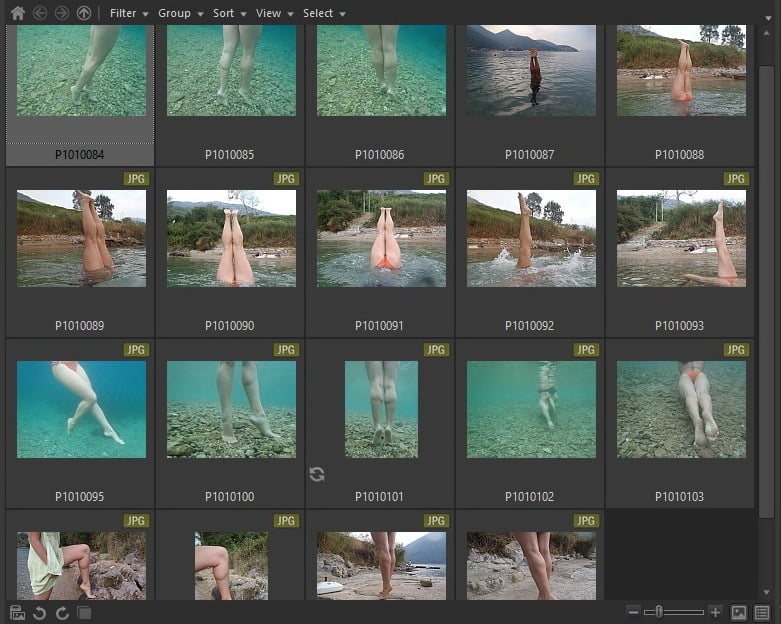This screenshot has width=781, height=624.
Task: Click file name label P1010103
Action: (x=679, y=497)
